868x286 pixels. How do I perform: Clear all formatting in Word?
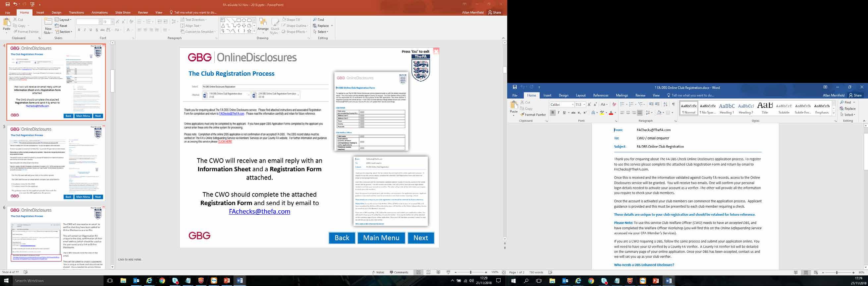click(x=614, y=105)
